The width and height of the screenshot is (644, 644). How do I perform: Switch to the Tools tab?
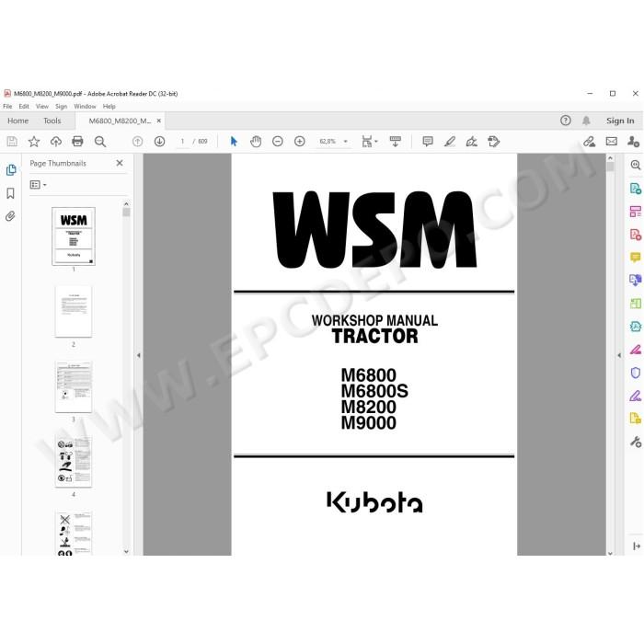(52, 121)
